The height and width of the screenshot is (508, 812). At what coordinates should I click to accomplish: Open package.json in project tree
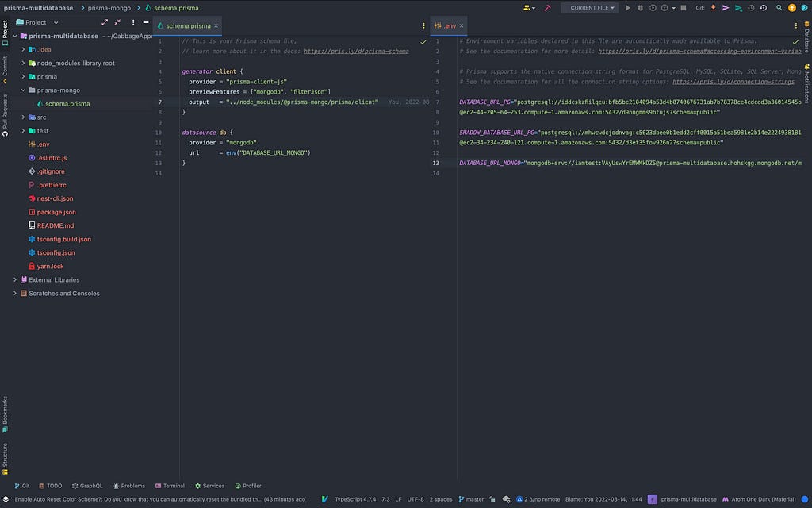click(x=56, y=212)
